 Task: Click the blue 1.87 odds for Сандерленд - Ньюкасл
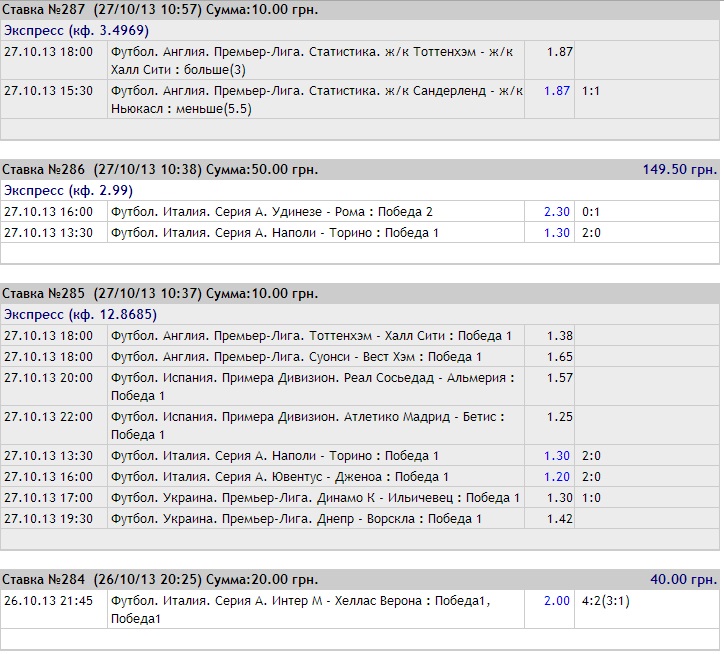point(556,90)
